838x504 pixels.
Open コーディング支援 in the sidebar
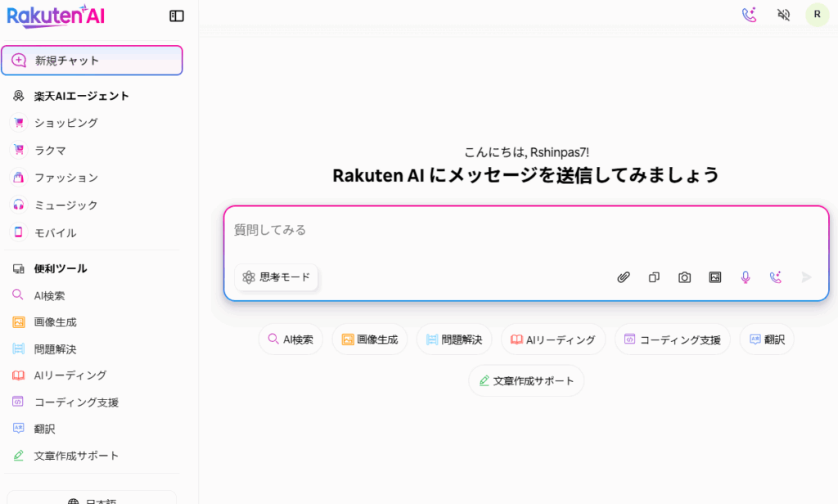pos(76,403)
